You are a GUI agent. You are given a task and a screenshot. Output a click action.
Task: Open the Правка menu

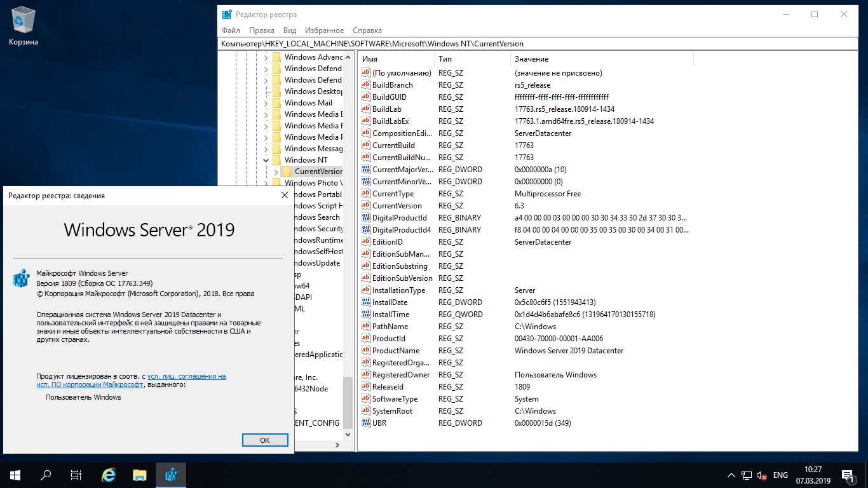click(262, 30)
